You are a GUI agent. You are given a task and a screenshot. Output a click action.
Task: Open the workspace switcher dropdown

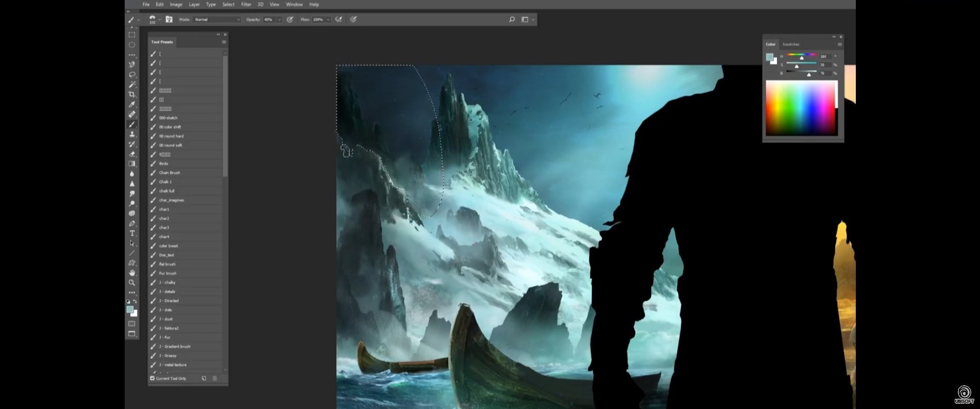[x=528, y=20]
